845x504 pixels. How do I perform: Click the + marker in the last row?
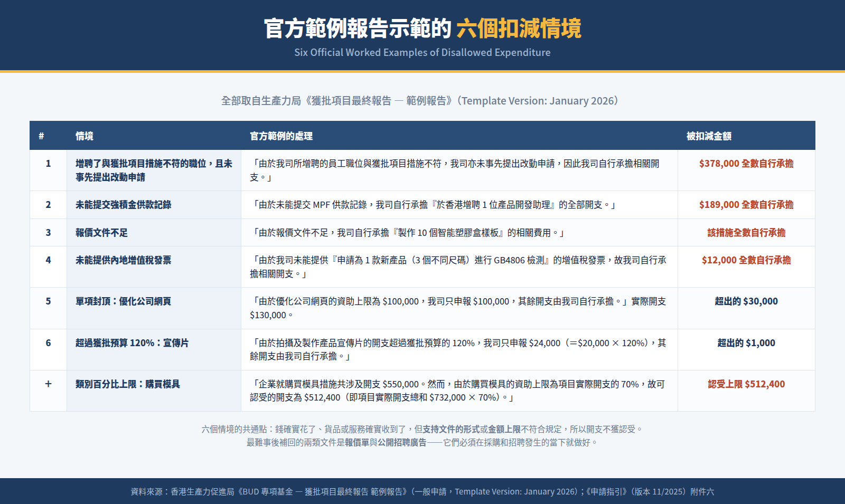48,384
